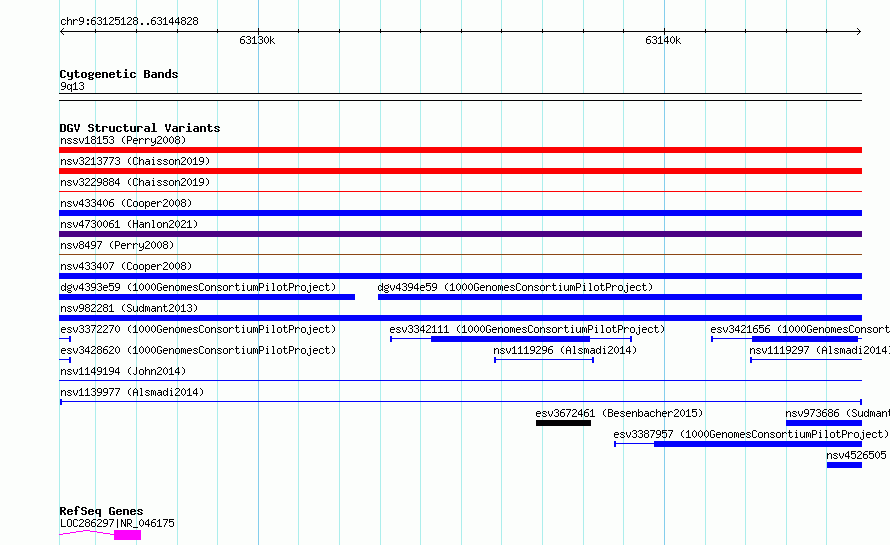The image size is (890, 545).
Task: Click the nssv18153 (Perry2008) red variant bar
Action: point(460,150)
